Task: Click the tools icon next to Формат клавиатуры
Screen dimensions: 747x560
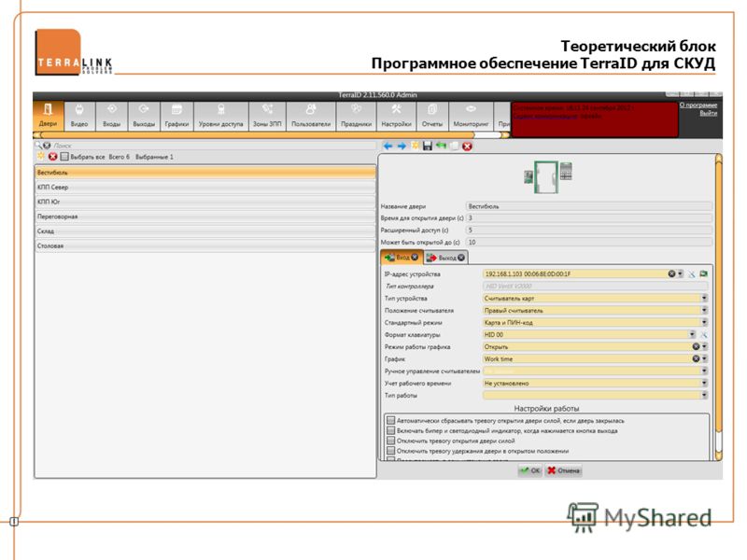Action: pyautogui.click(x=703, y=335)
